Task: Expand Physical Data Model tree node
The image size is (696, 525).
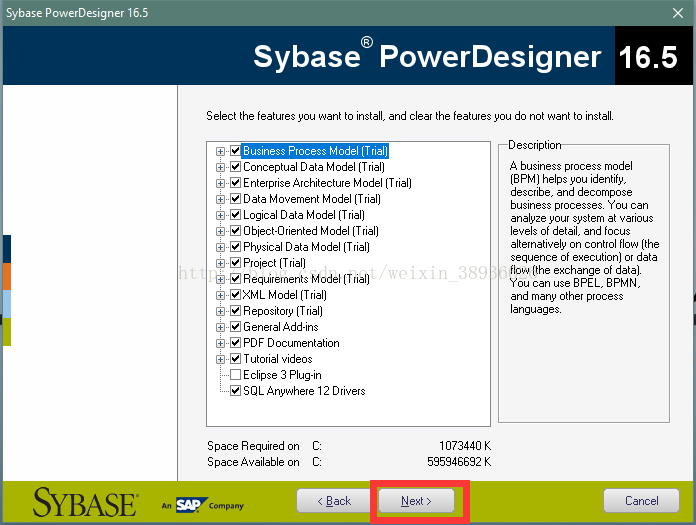Action: coord(220,247)
